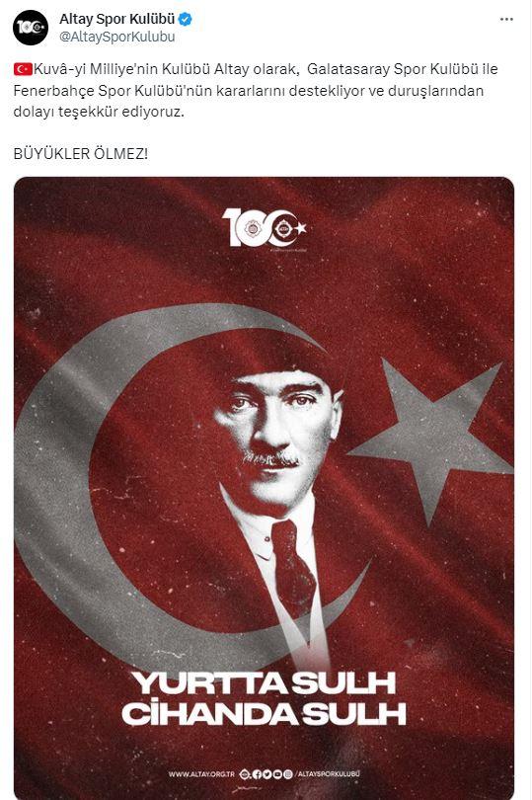
Task: Click the Instagram icon in image footer
Action: 287,774
